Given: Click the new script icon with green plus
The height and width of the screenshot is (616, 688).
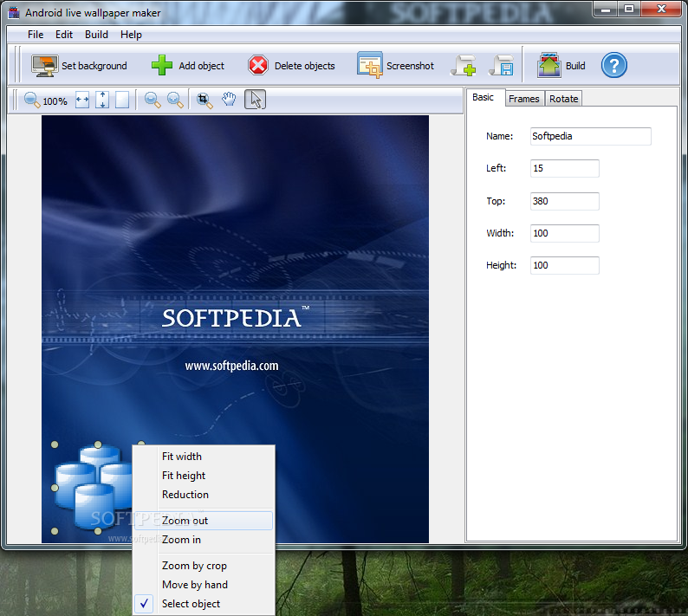Looking at the screenshot, I should (464, 66).
